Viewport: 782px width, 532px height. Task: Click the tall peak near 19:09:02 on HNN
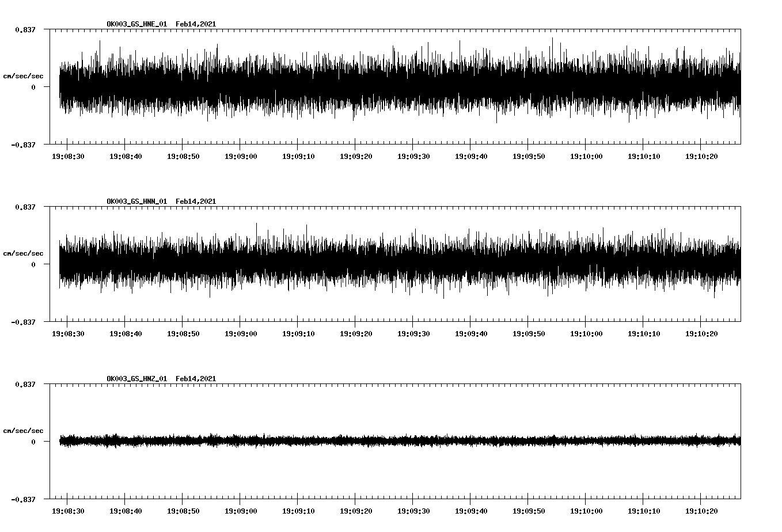coord(256,227)
